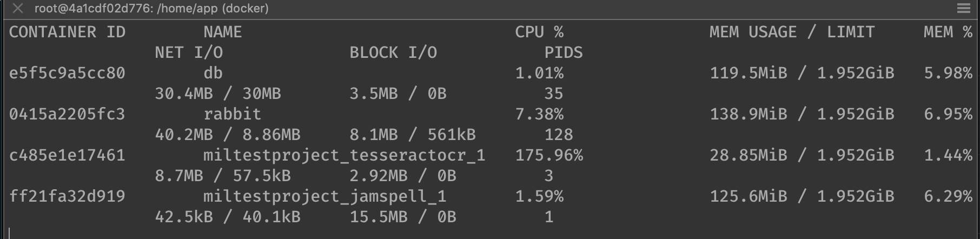Click the BLOCK I/O header text

point(393,53)
